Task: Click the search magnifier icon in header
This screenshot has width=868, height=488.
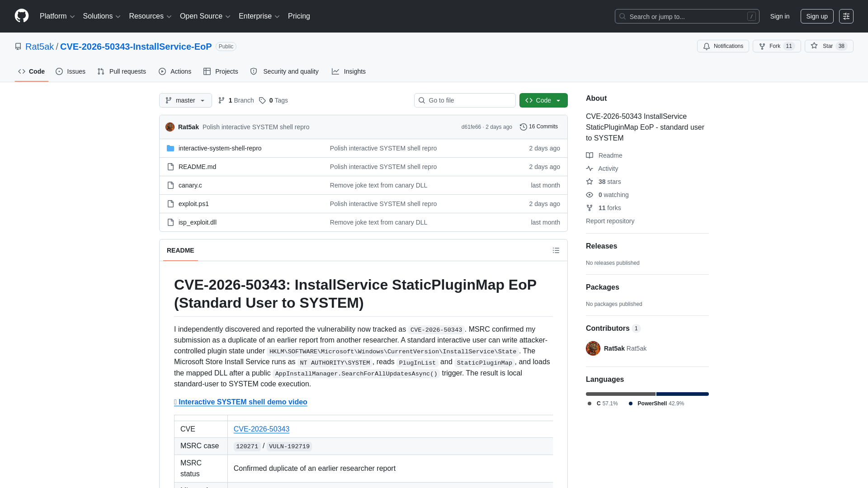Action: [x=623, y=16]
